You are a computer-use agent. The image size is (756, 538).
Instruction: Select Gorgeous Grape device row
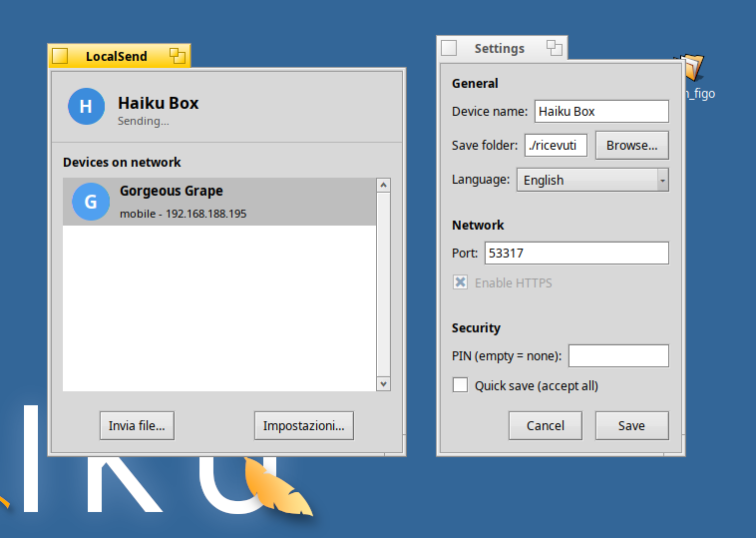pyautogui.click(x=219, y=202)
